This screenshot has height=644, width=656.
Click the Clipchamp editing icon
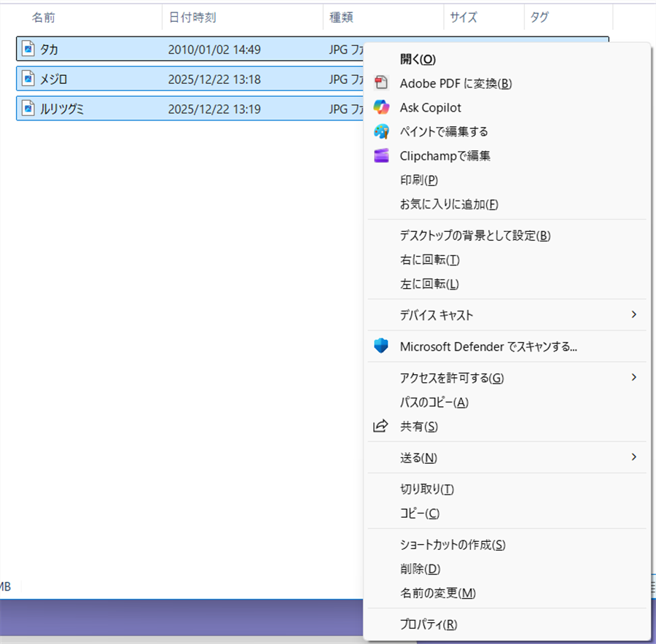click(x=380, y=155)
